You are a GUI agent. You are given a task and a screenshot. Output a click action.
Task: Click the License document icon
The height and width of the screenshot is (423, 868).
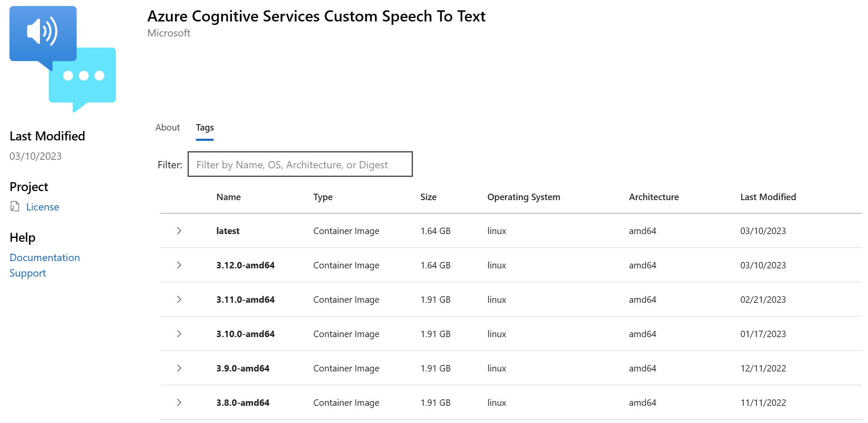point(15,207)
